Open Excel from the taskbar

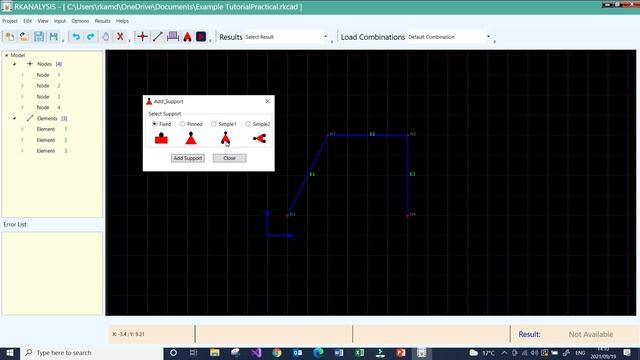coord(360,353)
